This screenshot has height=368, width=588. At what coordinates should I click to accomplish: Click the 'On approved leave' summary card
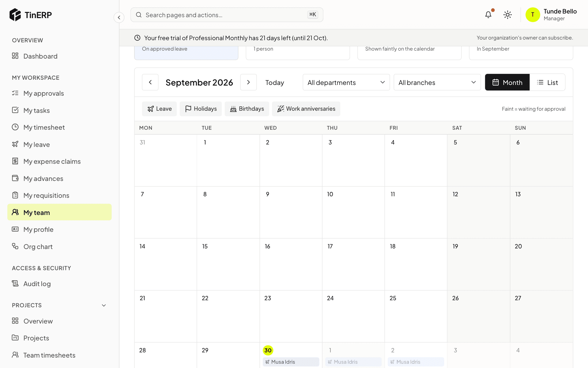click(186, 53)
